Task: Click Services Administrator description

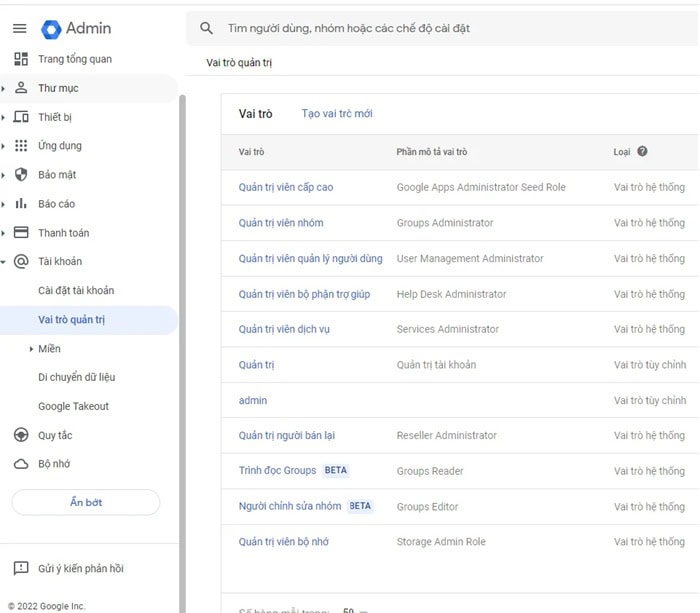Action: 448,329
